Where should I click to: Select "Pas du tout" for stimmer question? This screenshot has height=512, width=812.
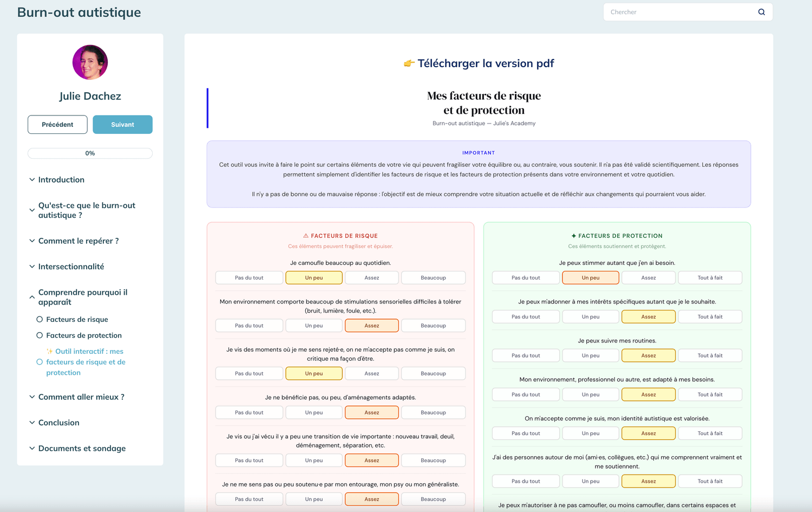(526, 278)
